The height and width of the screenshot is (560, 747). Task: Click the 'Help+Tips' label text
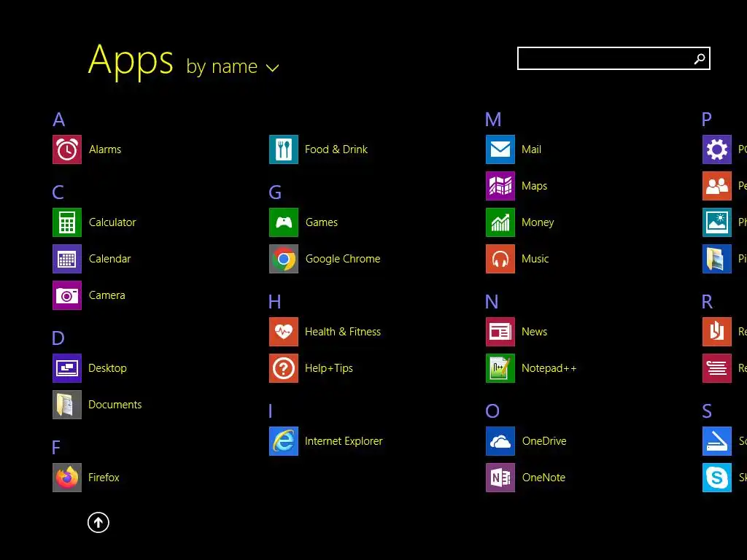point(329,368)
